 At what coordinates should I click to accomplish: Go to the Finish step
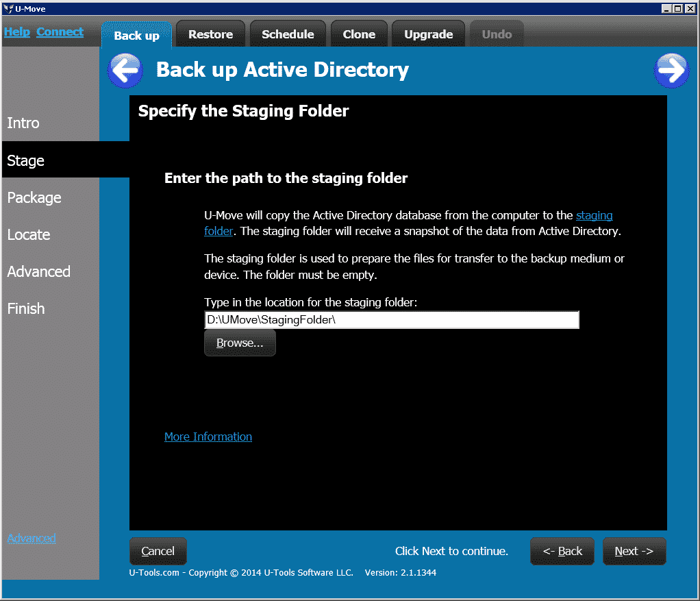pyautogui.click(x=26, y=308)
